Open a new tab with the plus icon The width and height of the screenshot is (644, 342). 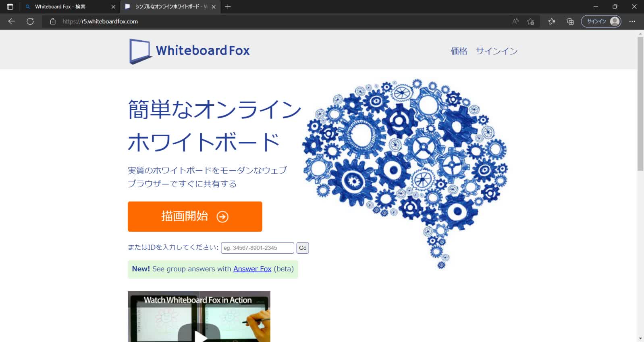[x=228, y=6]
